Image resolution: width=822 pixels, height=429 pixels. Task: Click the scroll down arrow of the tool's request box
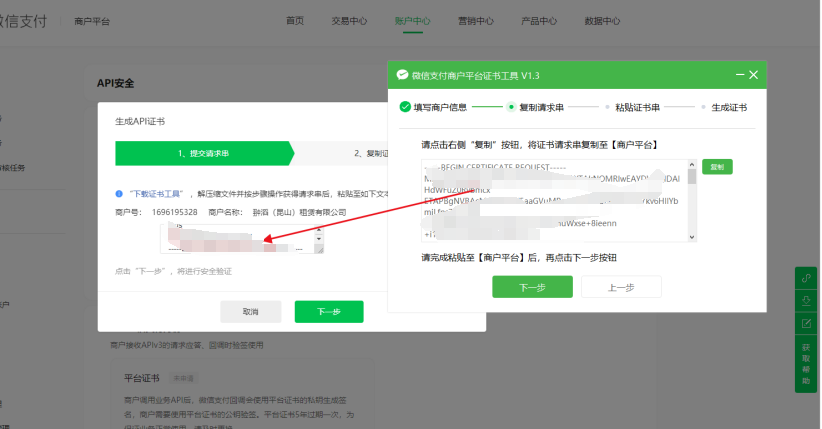click(x=692, y=237)
